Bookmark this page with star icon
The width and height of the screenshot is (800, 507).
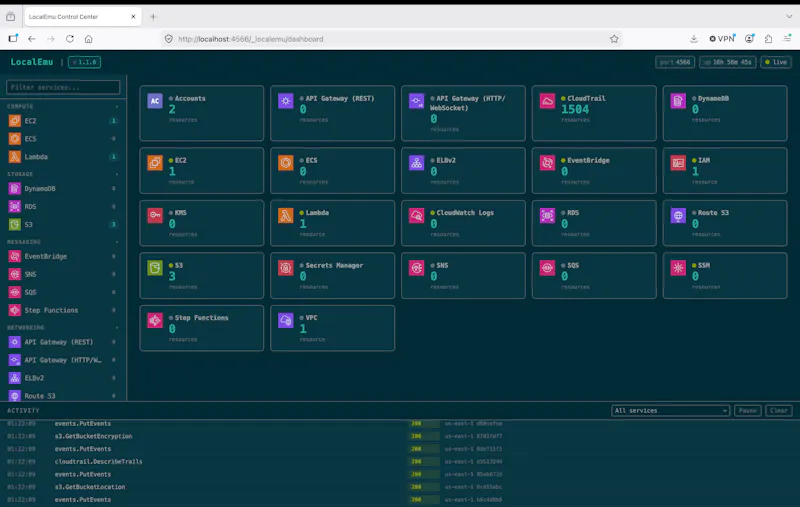(614, 39)
